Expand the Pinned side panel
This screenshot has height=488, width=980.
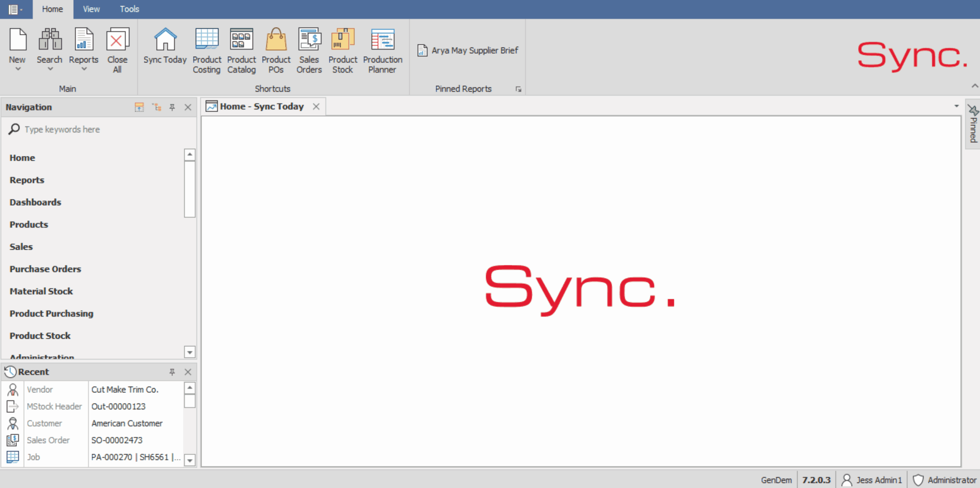click(973, 123)
